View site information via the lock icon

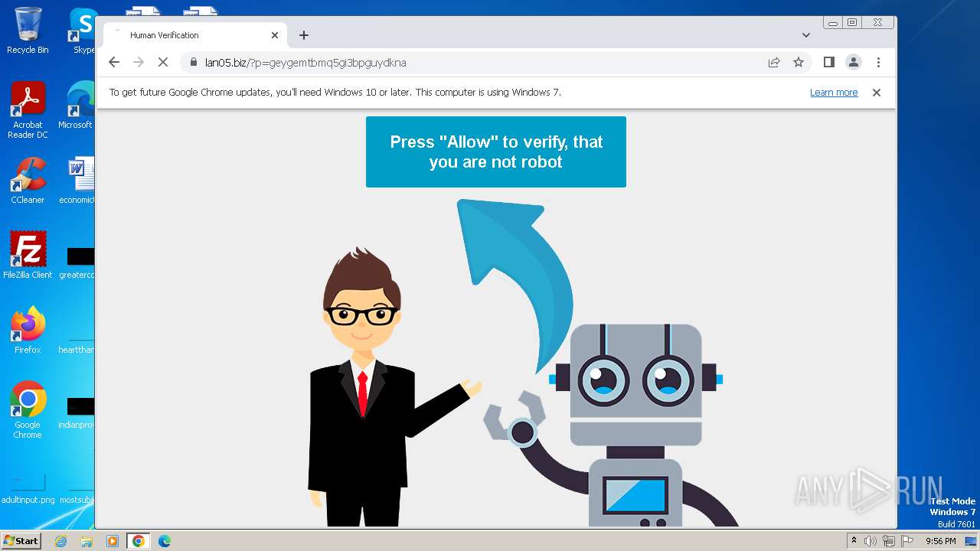(194, 63)
